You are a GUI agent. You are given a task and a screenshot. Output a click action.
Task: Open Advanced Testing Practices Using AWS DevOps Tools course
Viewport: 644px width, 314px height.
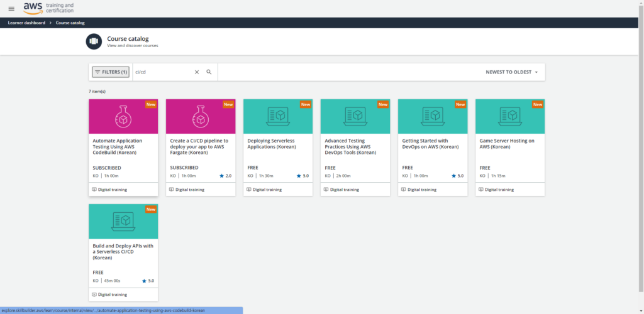click(350, 146)
